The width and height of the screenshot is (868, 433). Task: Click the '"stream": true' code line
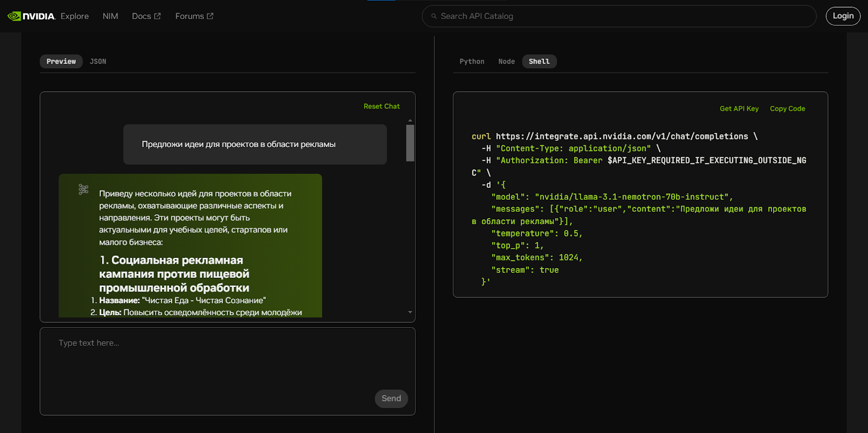click(x=525, y=270)
